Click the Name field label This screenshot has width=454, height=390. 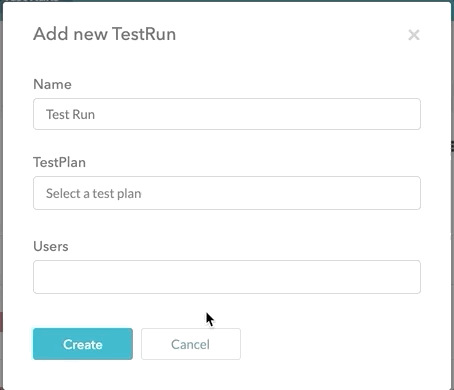pos(52,84)
